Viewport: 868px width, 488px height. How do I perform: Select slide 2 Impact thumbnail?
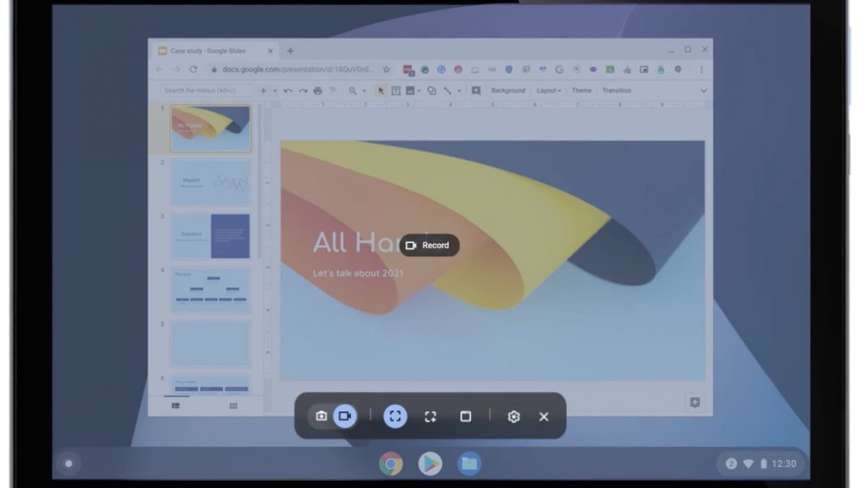pos(210,182)
